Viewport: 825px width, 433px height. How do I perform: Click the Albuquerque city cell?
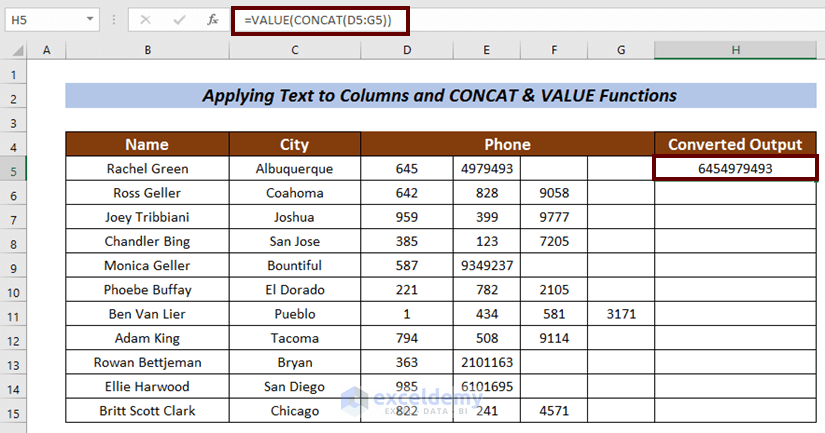[294, 169]
